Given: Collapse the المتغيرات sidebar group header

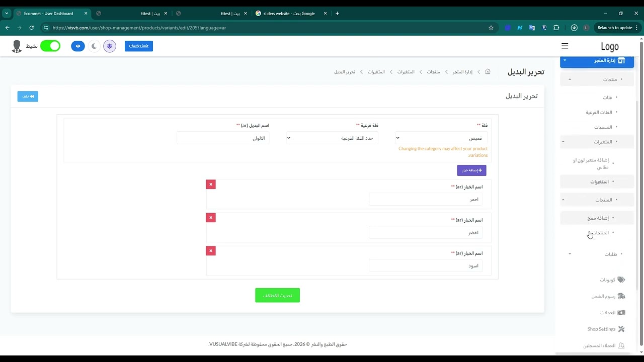Looking at the screenshot, I should pos(597,142).
